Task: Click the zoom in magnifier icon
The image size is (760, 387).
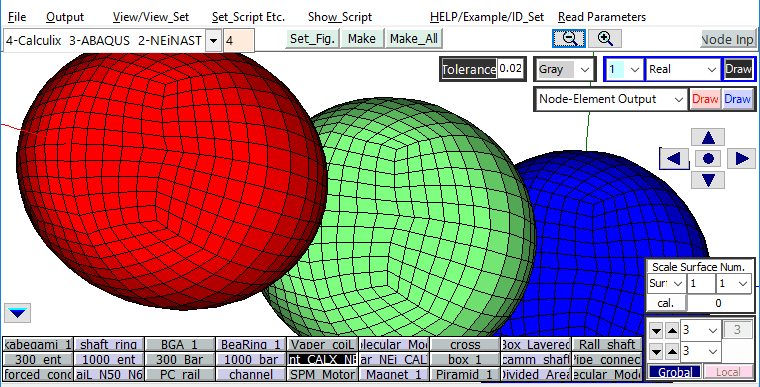Action: click(x=605, y=39)
